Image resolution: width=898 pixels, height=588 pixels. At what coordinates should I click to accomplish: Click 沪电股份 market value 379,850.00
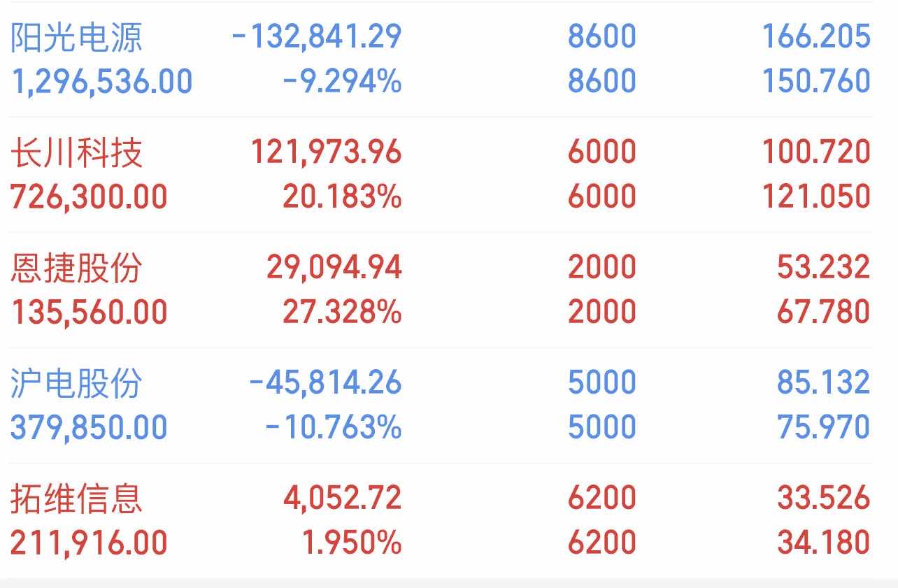pos(89,427)
